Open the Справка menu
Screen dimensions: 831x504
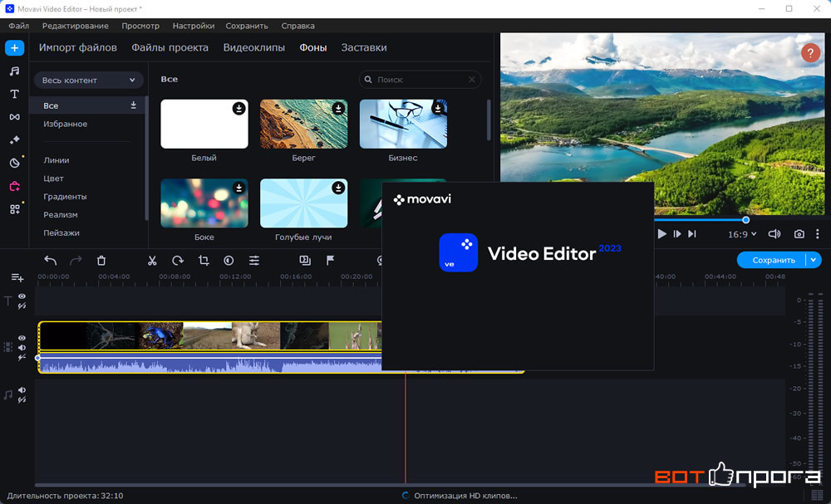[x=297, y=26]
